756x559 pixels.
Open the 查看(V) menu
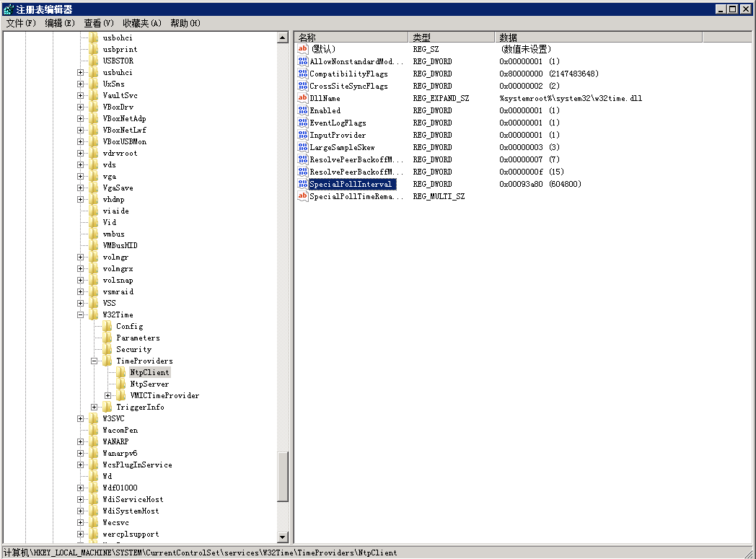coord(99,23)
